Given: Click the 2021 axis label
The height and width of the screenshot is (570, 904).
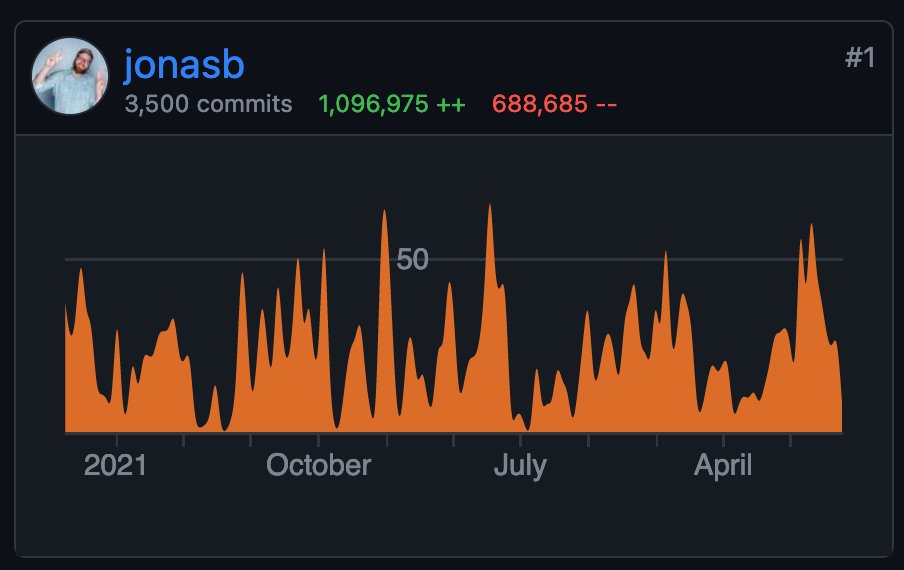Looking at the screenshot, I should [115, 465].
